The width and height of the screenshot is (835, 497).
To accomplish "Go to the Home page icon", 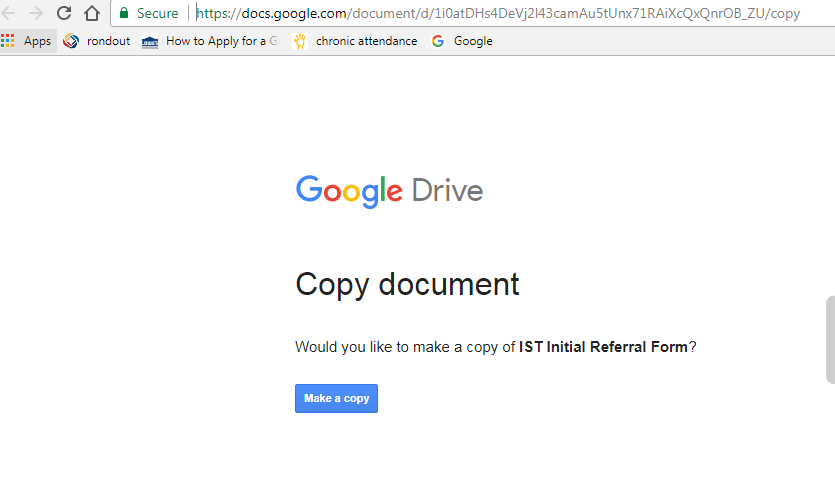I will [92, 13].
